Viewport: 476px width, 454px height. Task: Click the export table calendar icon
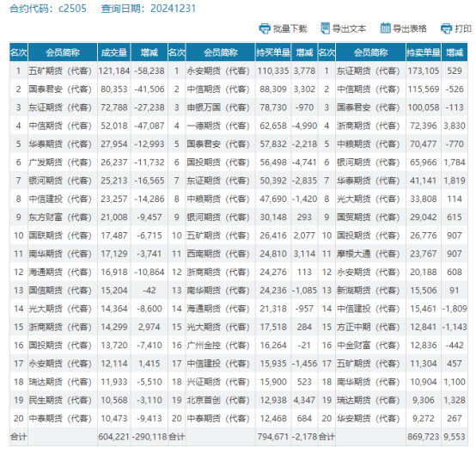385,28
